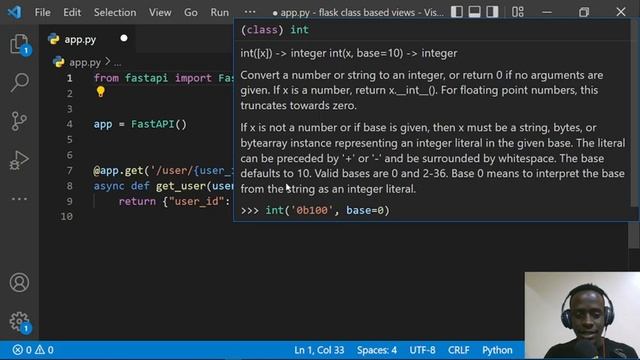640x360 pixels.
Task: Show more menus via title bar ellipsis
Action: tap(250, 12)
